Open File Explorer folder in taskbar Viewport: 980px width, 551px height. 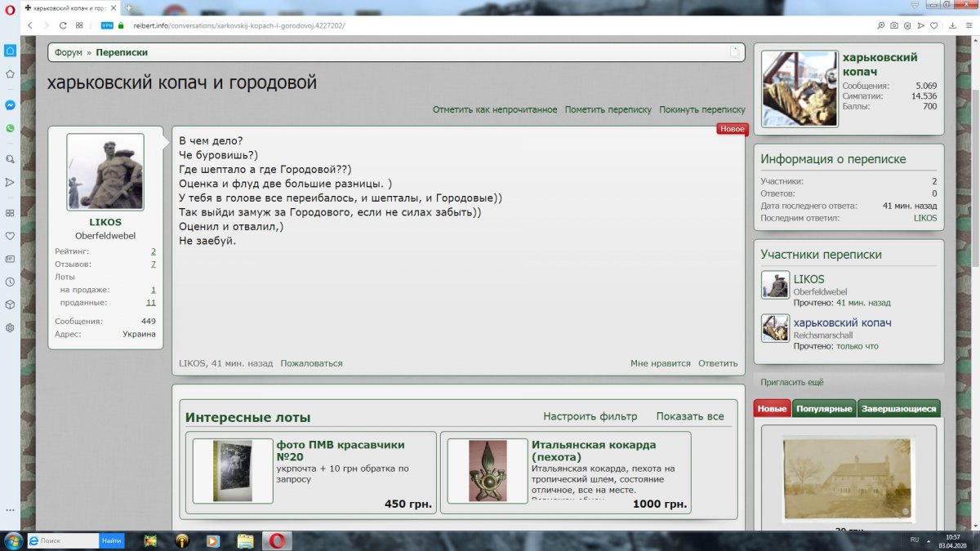pyautogui.click(x=245, y=540)
